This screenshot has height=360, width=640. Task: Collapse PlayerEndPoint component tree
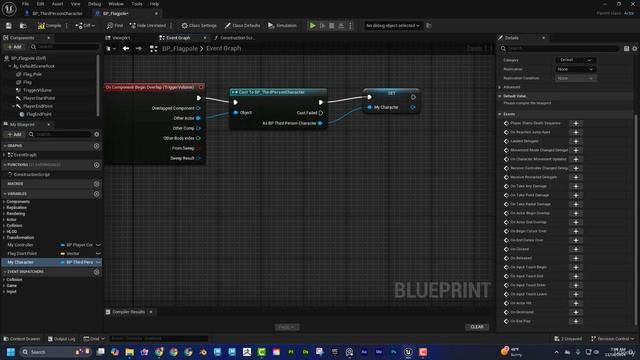coord(13,106)
